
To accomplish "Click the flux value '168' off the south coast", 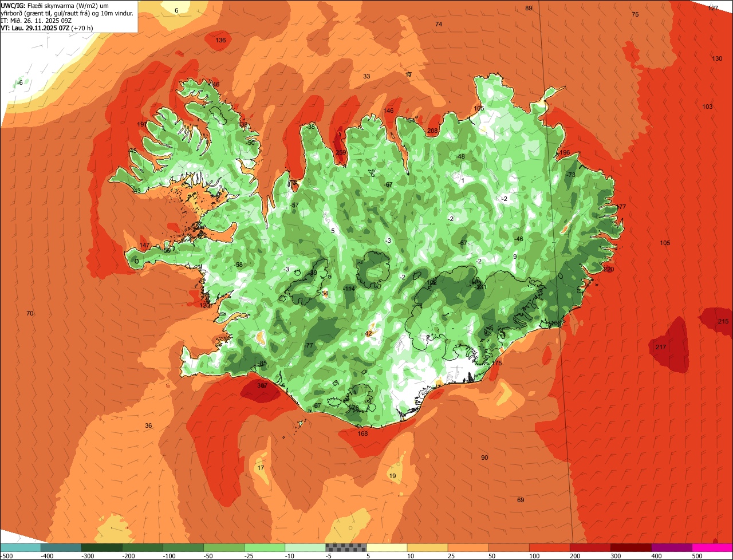I will (x=362, y=433).
